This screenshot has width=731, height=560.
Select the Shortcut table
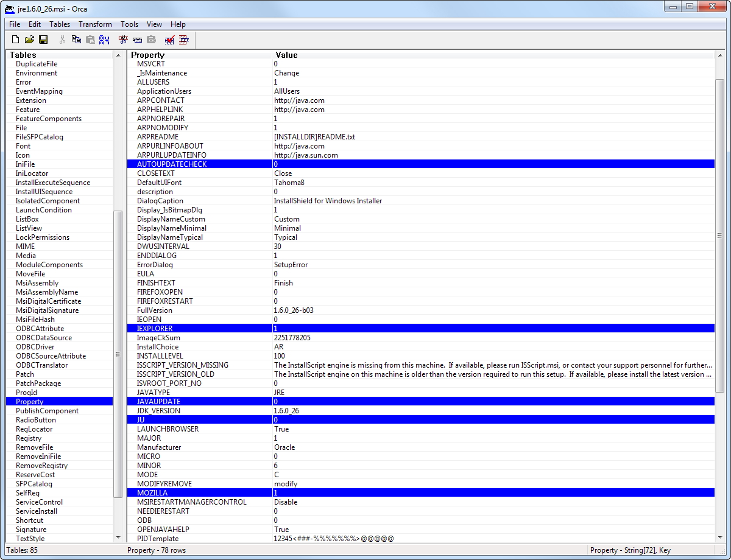[x=29, y=520]
